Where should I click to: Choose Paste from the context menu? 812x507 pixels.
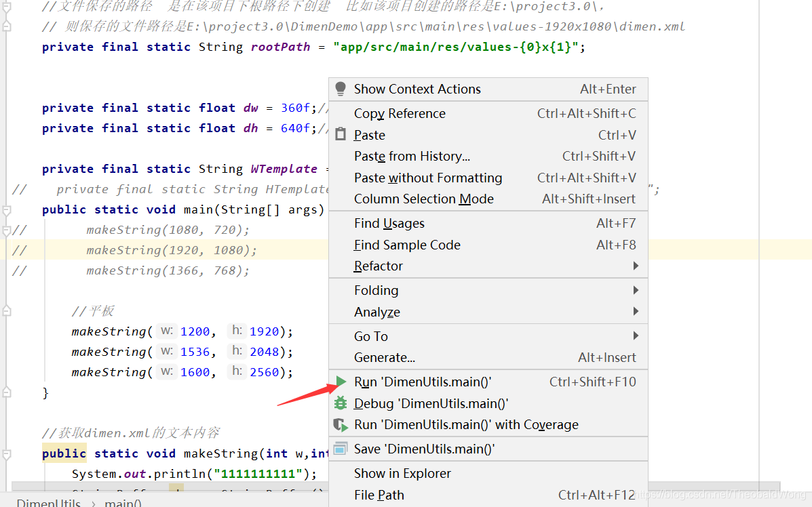point(488,135)
